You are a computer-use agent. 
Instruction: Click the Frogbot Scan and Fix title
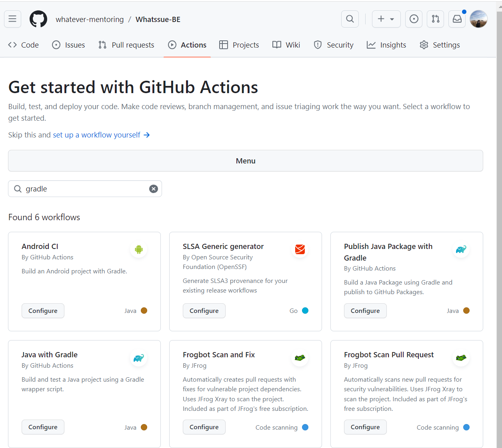coord(219,354)
